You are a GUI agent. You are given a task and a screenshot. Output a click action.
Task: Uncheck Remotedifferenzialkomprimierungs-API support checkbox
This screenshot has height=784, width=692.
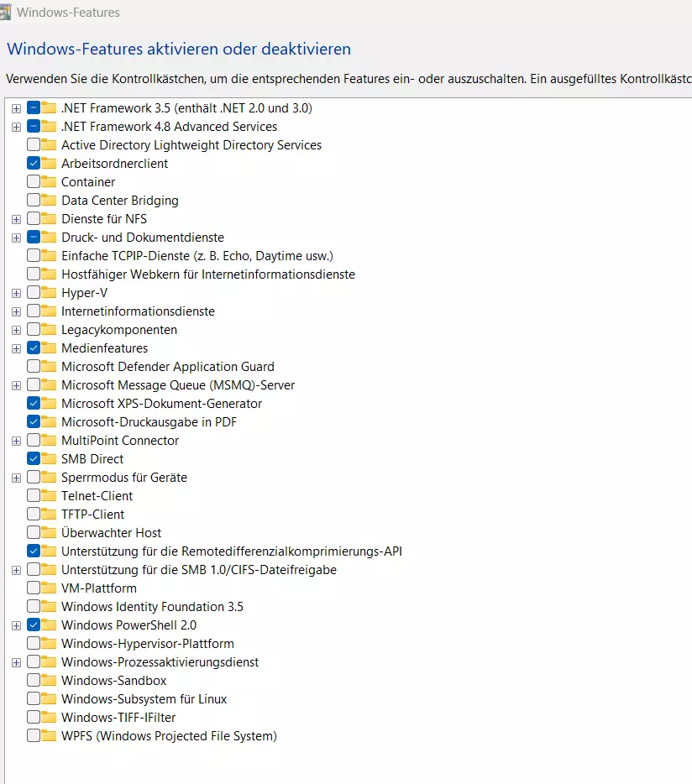[34, 551]
